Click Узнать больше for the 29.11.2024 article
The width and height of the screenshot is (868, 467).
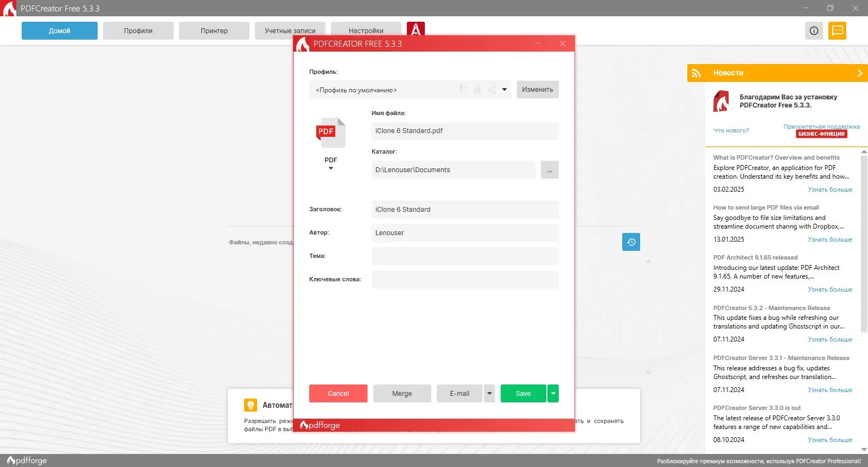click(x=830, y=289)
